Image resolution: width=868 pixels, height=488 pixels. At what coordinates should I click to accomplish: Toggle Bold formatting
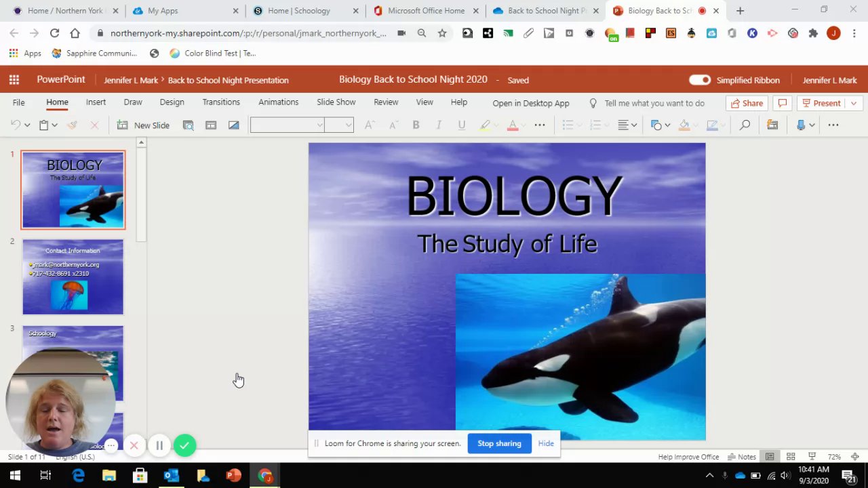(416, 125)
